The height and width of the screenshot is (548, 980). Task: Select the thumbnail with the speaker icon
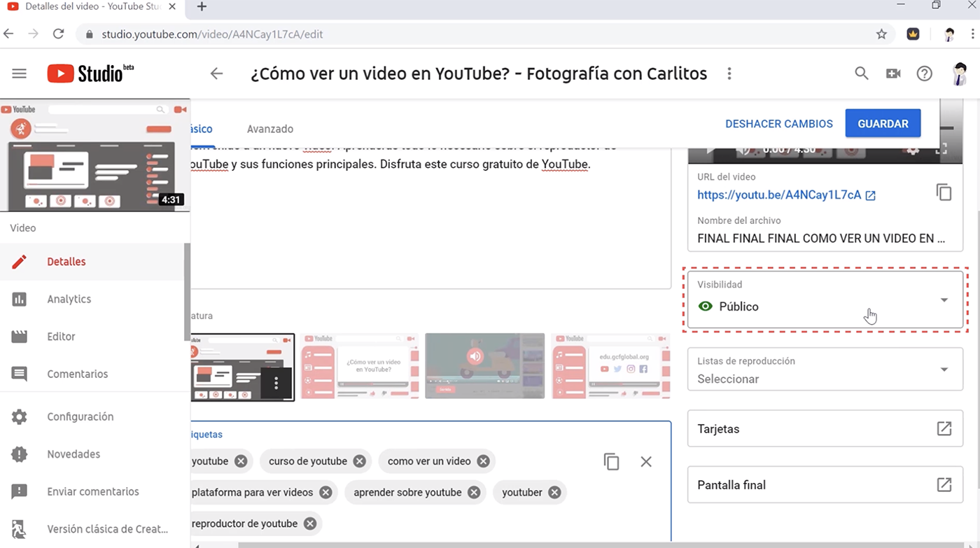click(484, 367)
